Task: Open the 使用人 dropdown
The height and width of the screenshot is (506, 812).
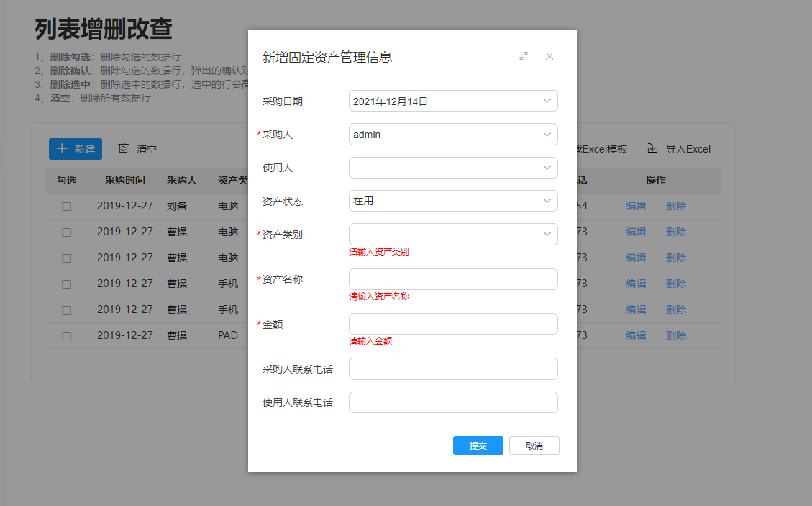Action: 453,168
